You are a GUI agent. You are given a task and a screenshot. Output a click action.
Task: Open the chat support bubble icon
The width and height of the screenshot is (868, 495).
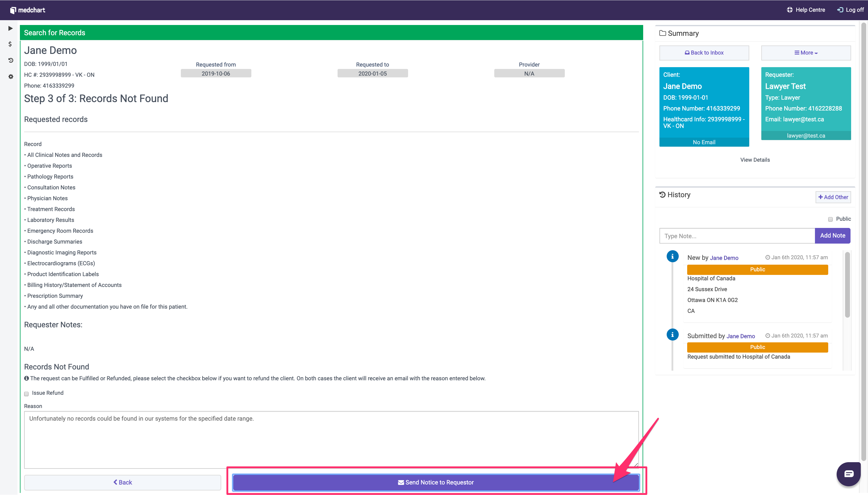(849, 474)
